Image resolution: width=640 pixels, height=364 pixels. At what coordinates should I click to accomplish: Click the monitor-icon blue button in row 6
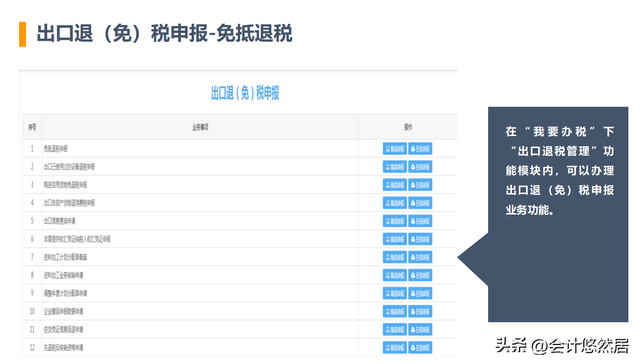pos(394,239)
